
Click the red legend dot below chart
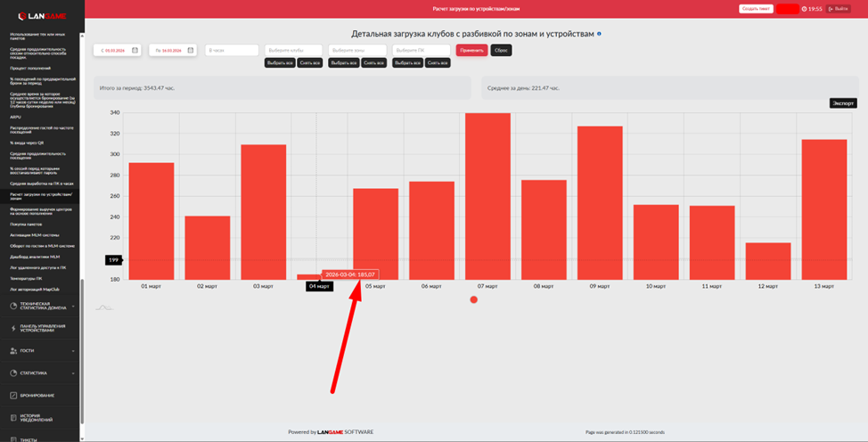473,299
